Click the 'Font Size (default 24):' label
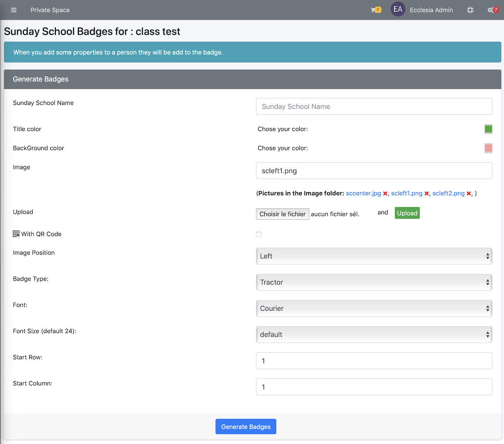 [45, 331]
